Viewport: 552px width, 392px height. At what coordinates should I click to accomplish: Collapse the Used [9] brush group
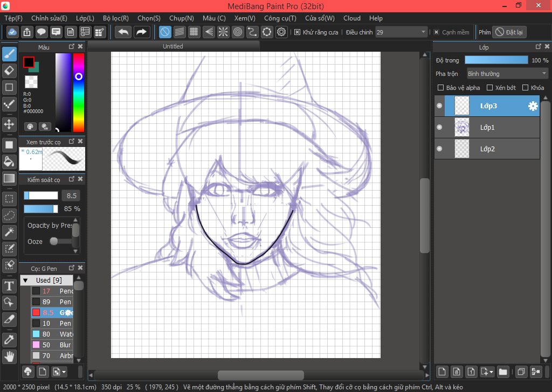(x=25, y=280)
